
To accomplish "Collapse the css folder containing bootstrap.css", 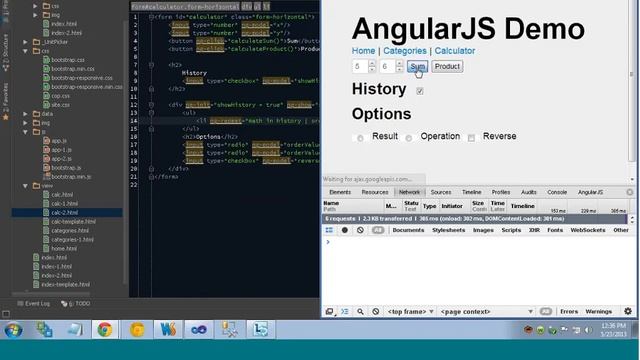I will [x=25, y=51].
